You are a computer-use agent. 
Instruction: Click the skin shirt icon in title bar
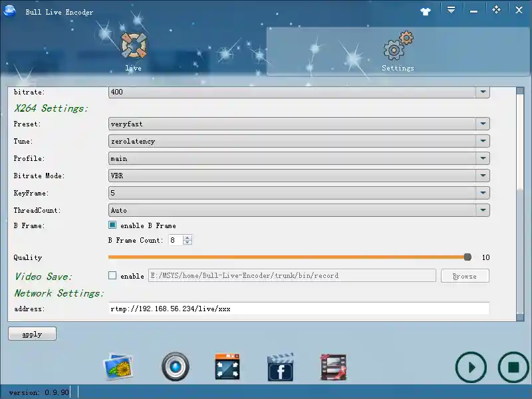tap(425, 11)
